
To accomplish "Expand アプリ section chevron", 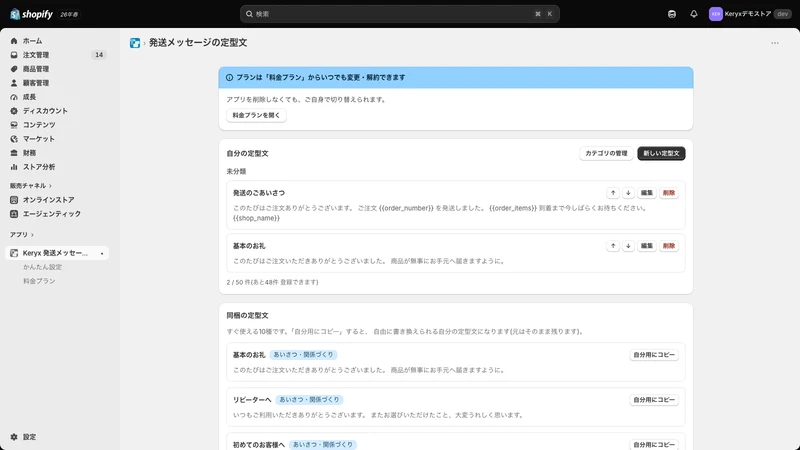I will (x=33, y=235).
